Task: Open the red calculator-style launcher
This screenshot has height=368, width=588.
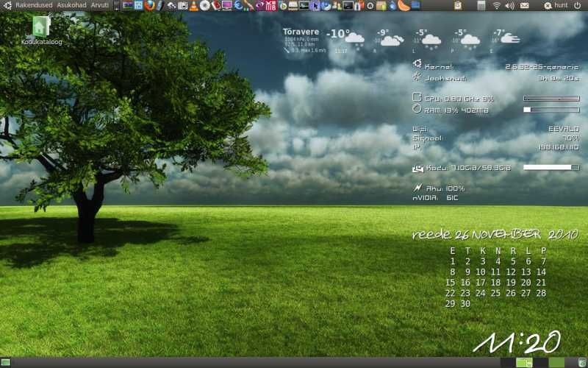Action: 270,5
